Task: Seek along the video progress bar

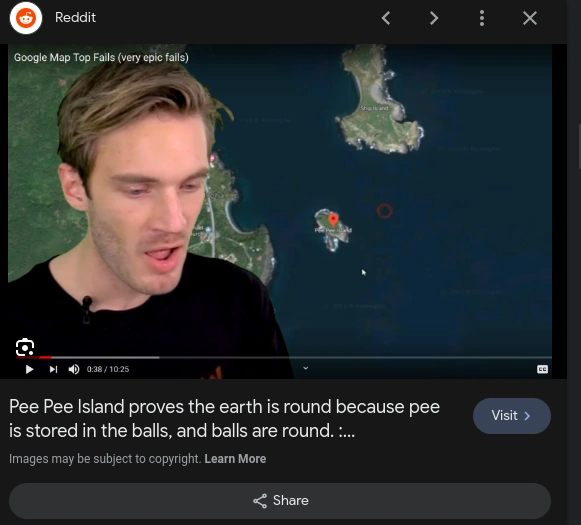Action: 284,358
